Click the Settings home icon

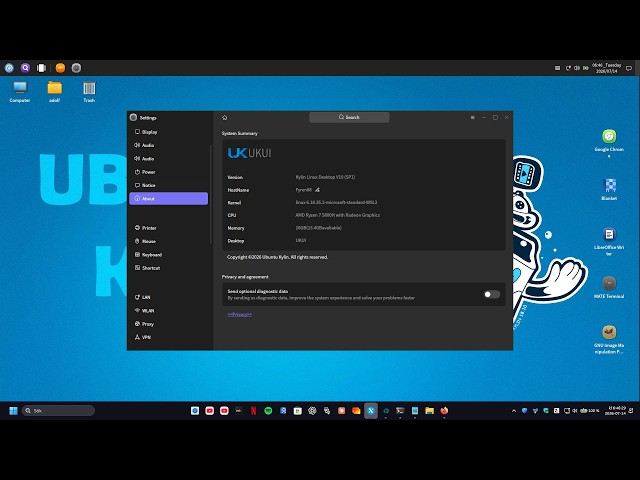coord(224,118)
